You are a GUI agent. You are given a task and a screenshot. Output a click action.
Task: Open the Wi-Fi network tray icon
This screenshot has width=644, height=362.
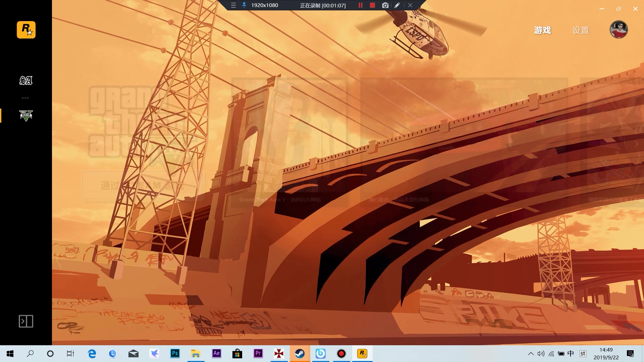(551, 354)
